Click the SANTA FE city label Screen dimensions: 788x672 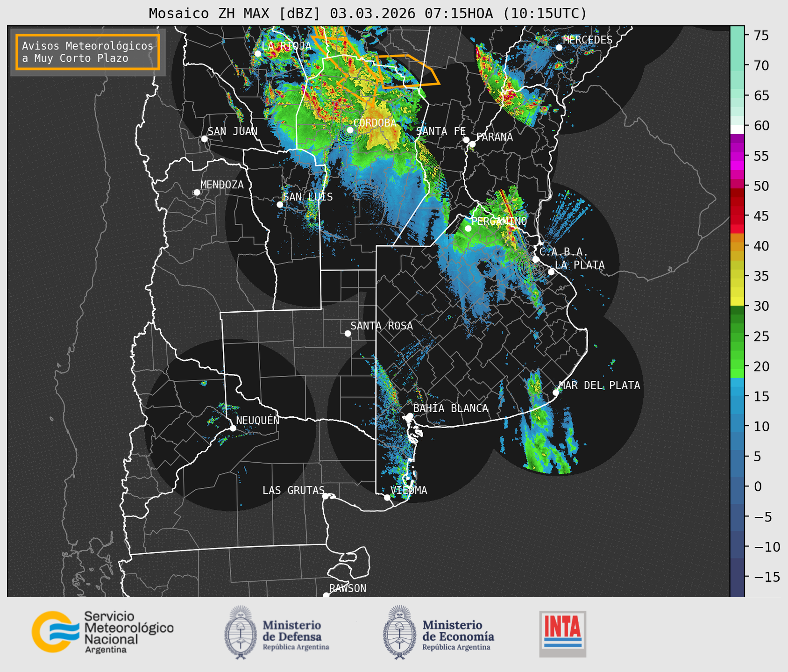[441, 131]
